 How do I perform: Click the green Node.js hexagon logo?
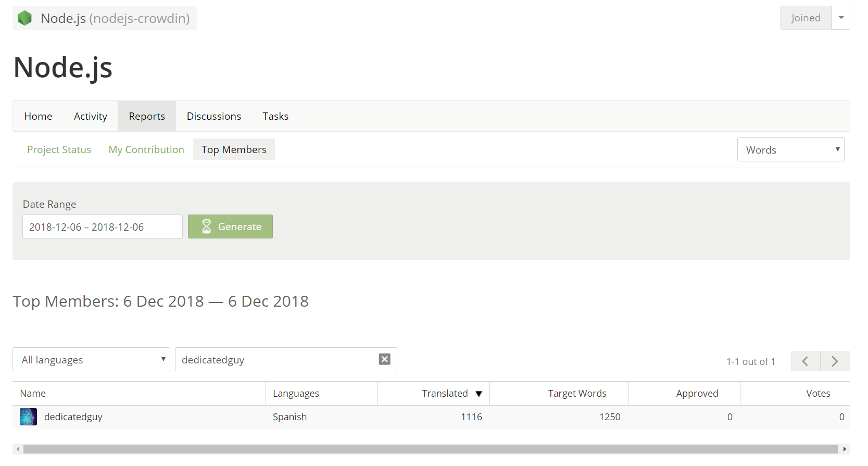pos(24,18)
